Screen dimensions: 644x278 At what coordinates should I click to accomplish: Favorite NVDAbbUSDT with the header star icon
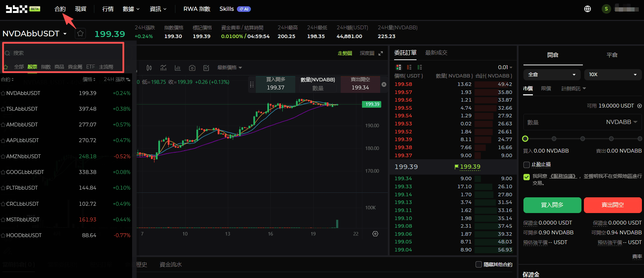pyautogui.click(x=80, y=34)
